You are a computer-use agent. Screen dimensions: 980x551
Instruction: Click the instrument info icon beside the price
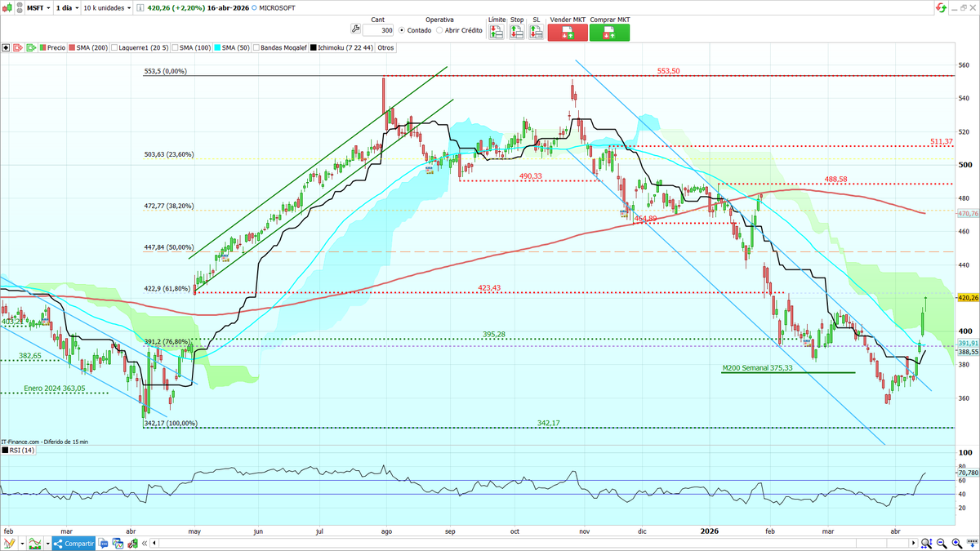click(x=140, y=7)
